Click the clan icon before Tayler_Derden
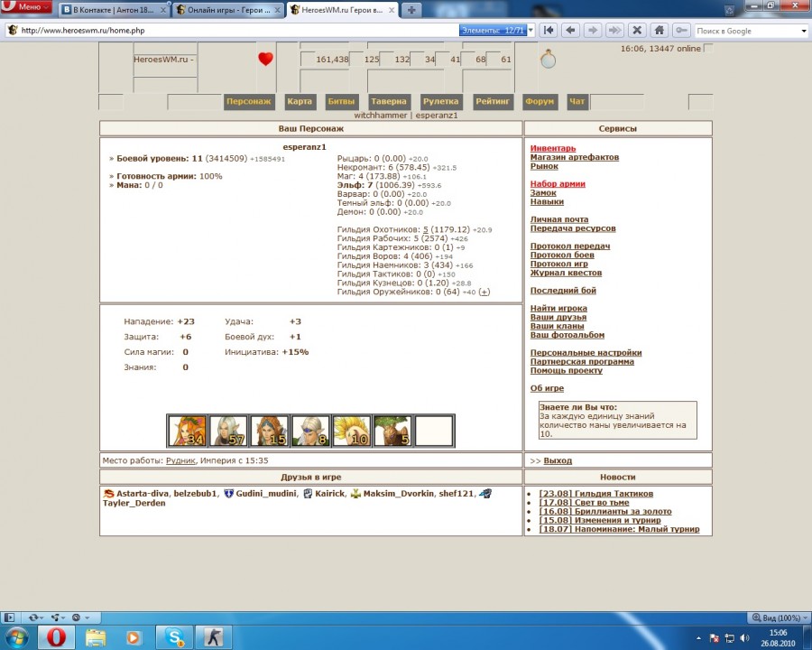The image size is (812, 650). [x=485, y=494]
